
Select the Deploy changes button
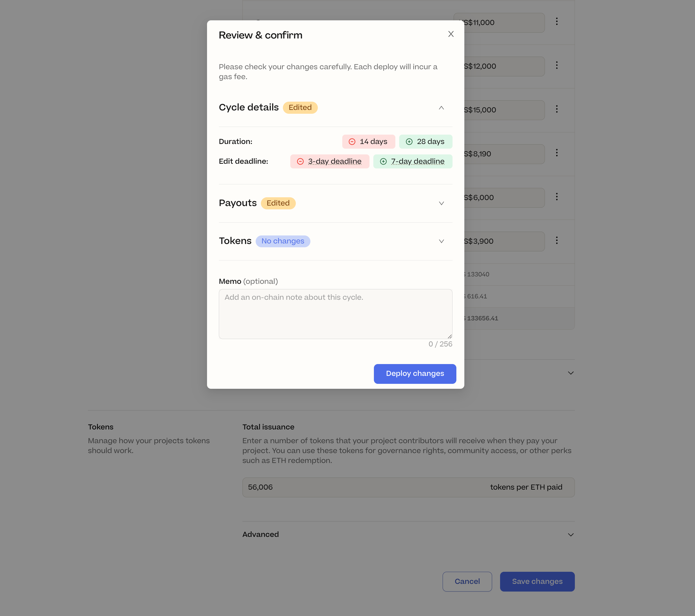click(415, 373)
